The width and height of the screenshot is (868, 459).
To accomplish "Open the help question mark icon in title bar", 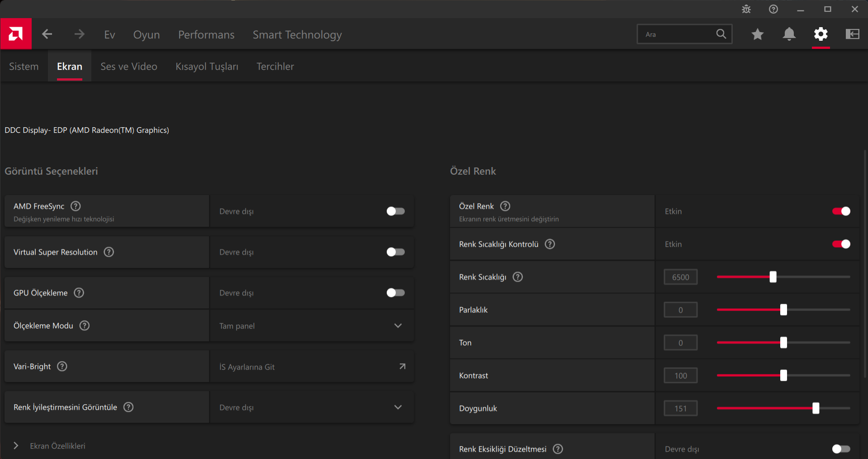I will pyautogui.click(x=773, y=9).
